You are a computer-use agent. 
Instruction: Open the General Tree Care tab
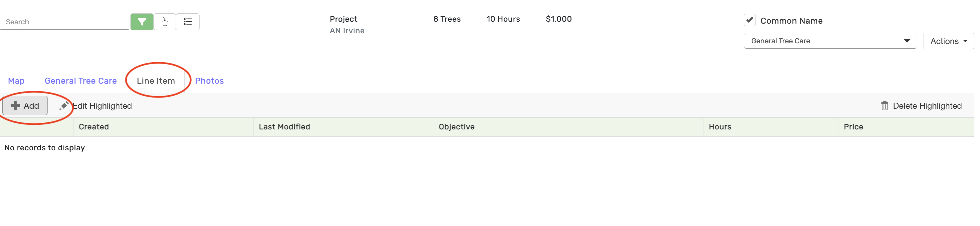[81, 81]
